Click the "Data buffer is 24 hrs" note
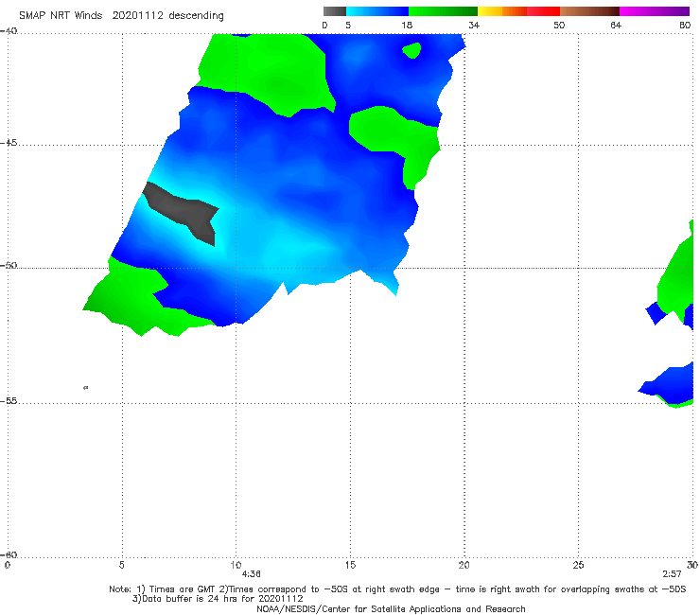 click(x=218, y=599)
